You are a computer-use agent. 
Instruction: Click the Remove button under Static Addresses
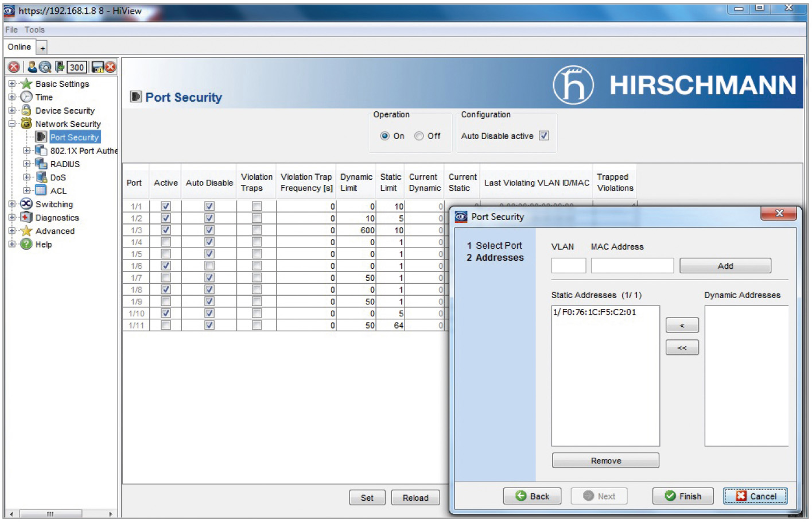coord(605,461)
